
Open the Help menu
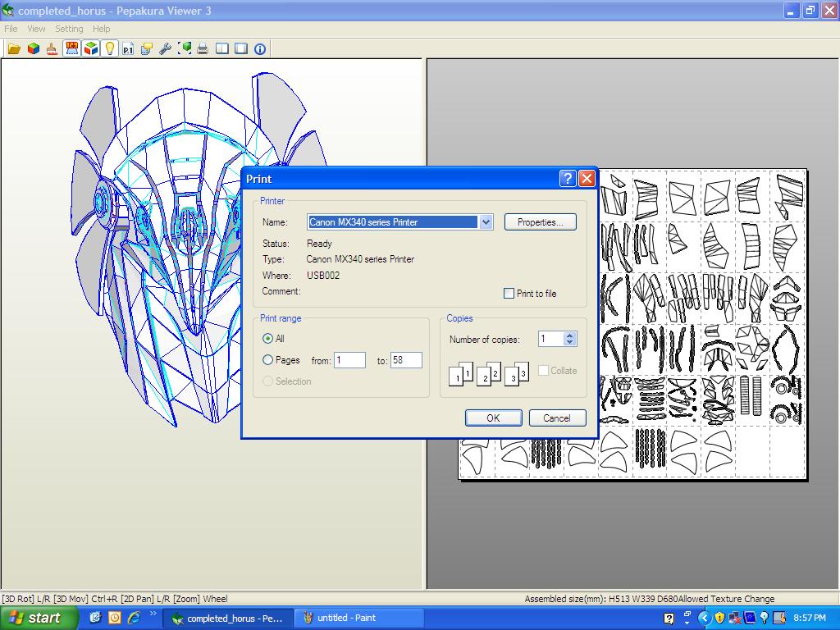[x=101, y=29]
